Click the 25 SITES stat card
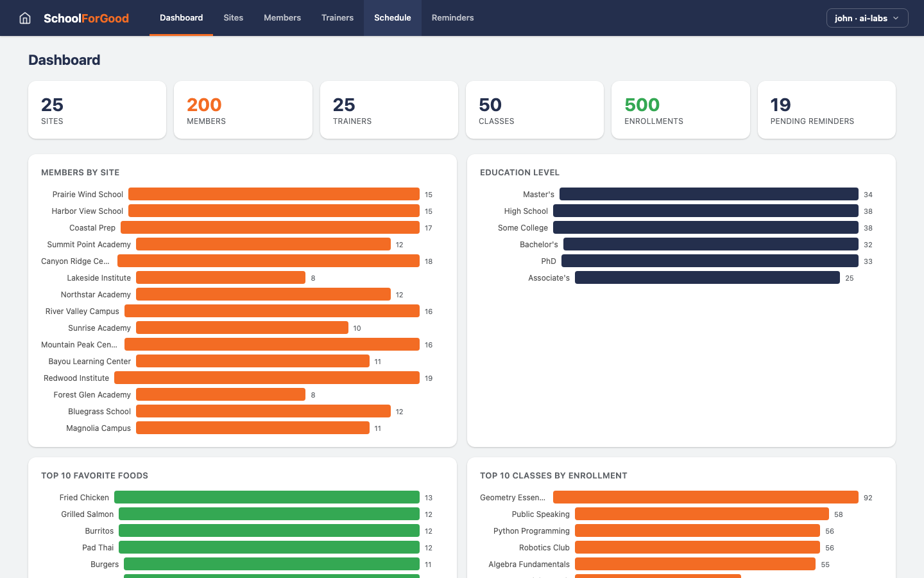The height and width of the screenshot is (578, 924). (97, 109)
